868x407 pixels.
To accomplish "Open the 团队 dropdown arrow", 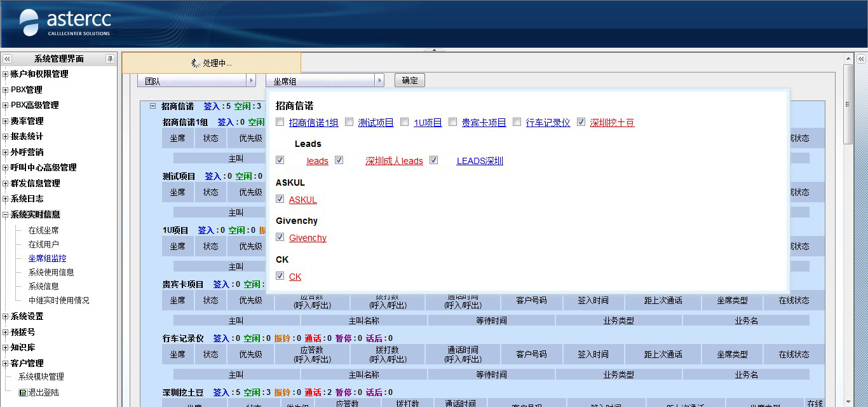I will point(251,81).
